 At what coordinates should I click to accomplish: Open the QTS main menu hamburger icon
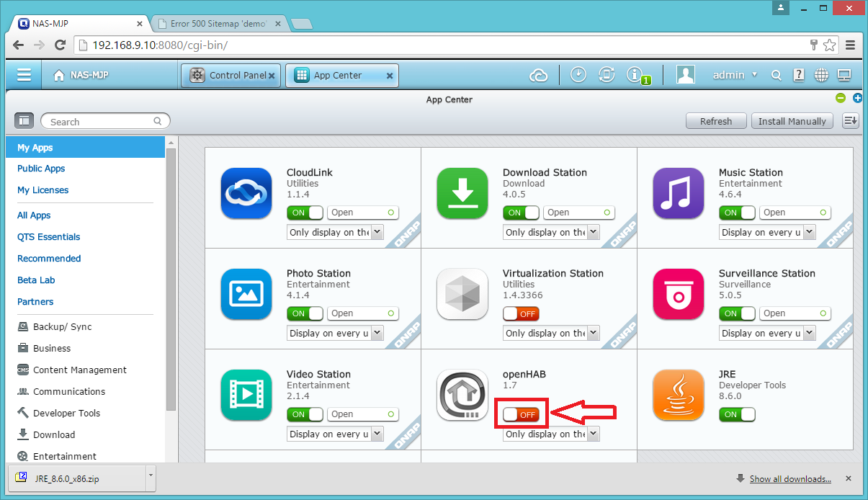(24, 75)
